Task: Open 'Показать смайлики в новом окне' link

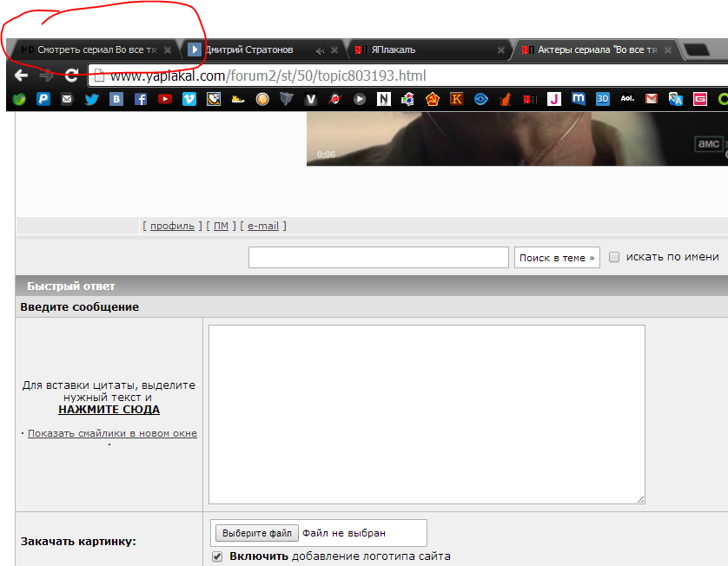Action: [112, 433]
